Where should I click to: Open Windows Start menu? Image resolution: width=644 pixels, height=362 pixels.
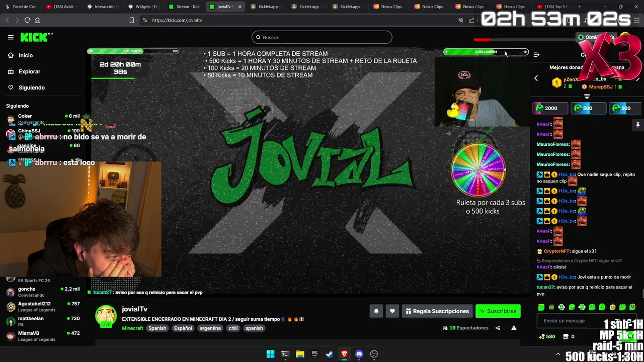pyautogui.click(x=270, y=354)
